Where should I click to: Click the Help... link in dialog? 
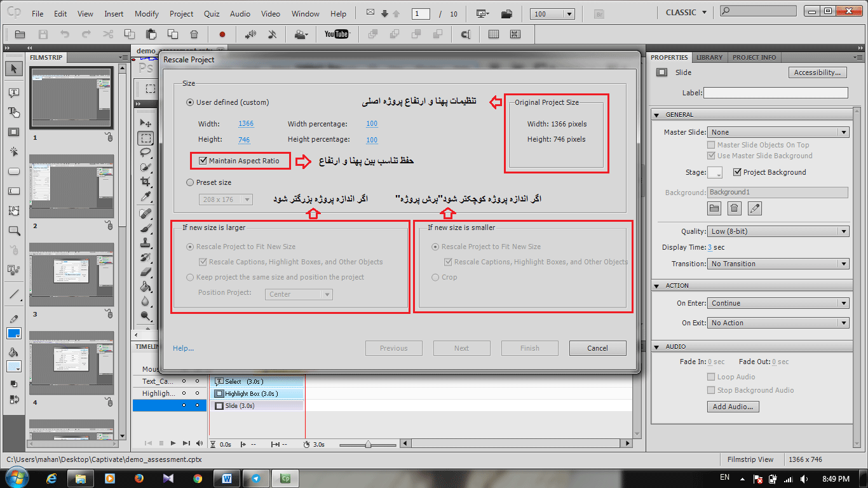184,348
